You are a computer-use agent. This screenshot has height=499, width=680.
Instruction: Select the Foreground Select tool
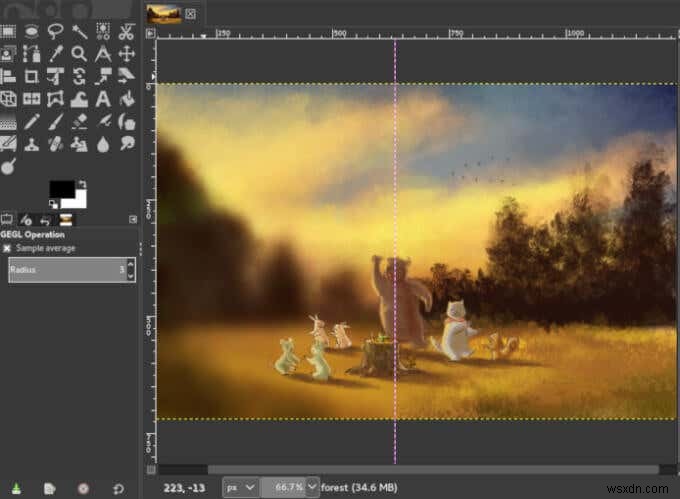(8, 54)
